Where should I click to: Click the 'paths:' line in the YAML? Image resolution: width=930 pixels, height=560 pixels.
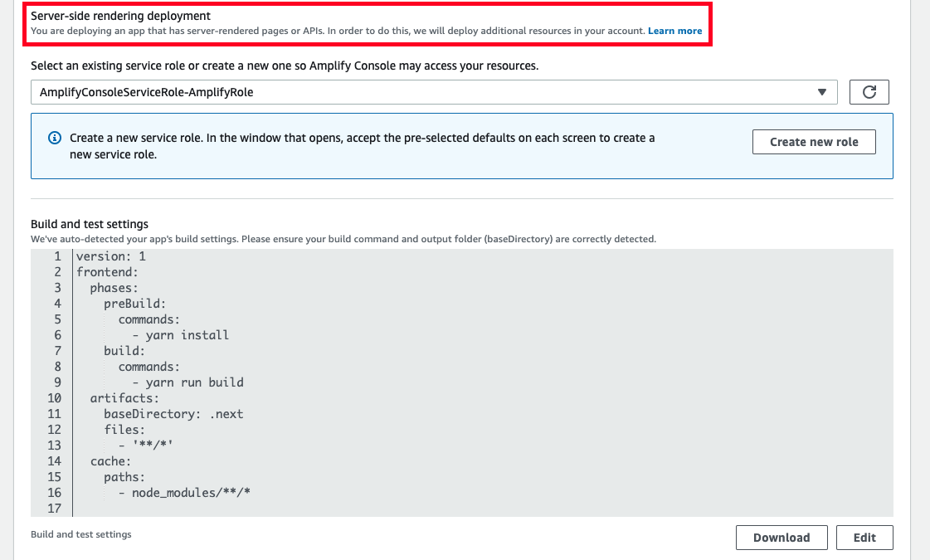[124, 477]
